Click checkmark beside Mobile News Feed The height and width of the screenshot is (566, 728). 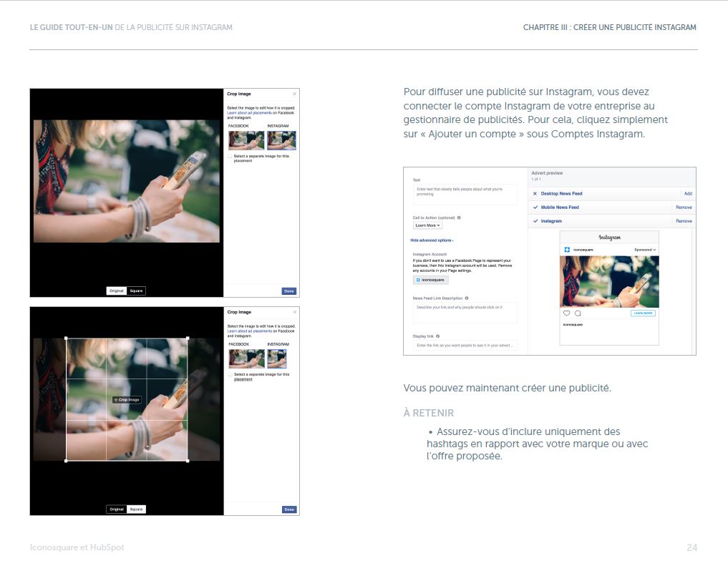point(535,208)
